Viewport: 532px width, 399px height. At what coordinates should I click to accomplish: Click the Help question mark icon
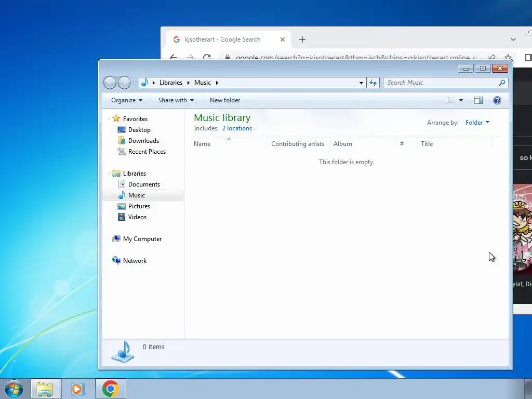pos(497,100)
